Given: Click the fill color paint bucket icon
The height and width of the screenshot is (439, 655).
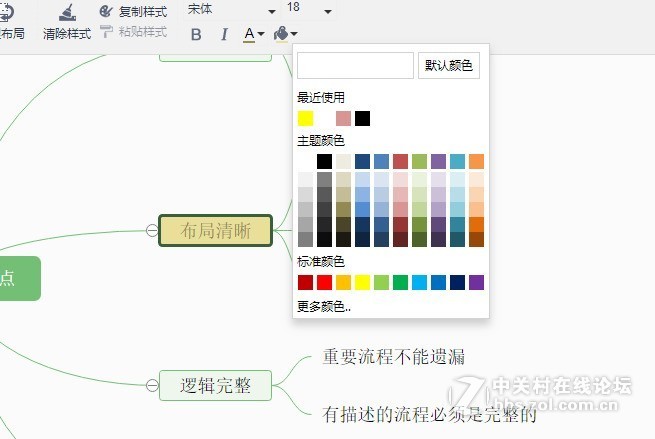Looking at the screenshot, I should click(x=281, y=34).
